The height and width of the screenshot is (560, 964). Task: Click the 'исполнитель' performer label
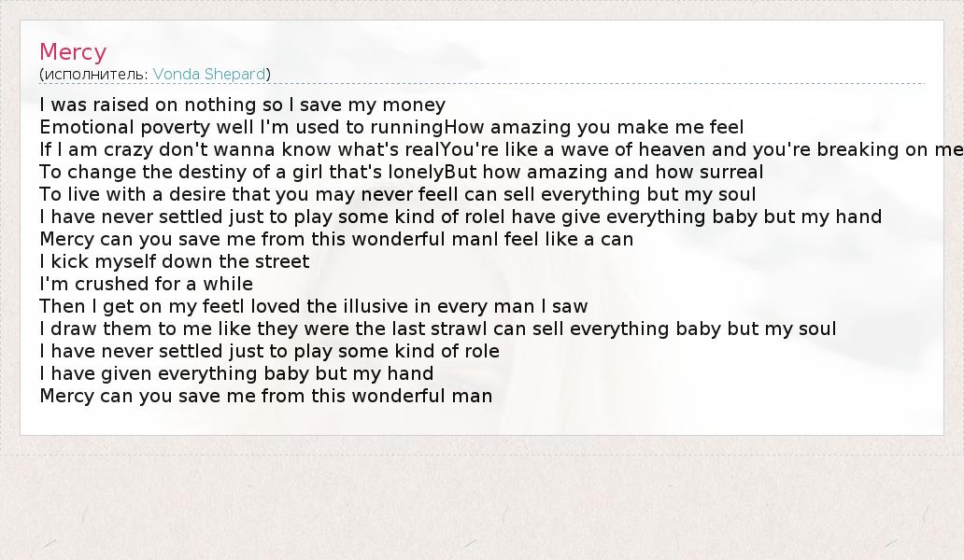coord(94,74)
